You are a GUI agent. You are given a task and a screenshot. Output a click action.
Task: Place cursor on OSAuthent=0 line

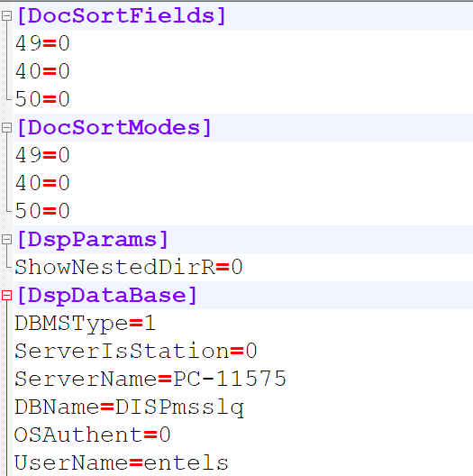[x=92, y=435]
